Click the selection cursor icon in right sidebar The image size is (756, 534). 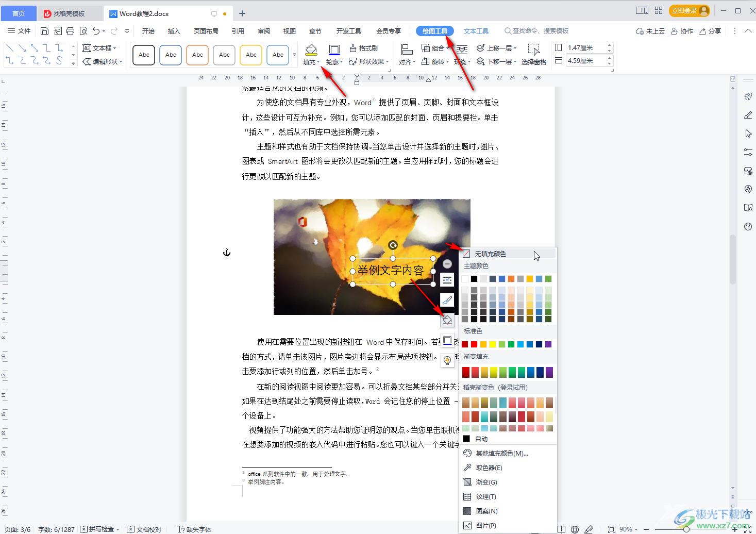(748, 133)
